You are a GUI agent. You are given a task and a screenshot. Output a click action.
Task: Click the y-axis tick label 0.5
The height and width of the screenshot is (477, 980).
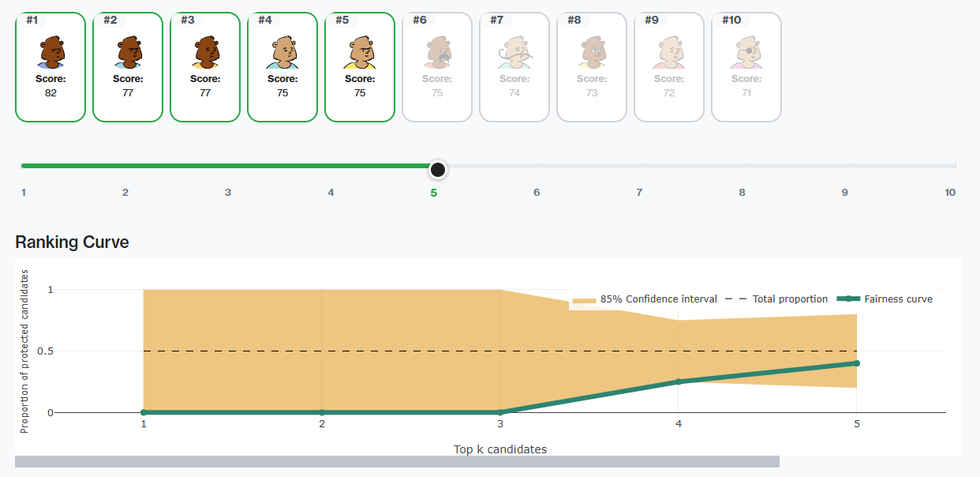[x=46, y=351]
